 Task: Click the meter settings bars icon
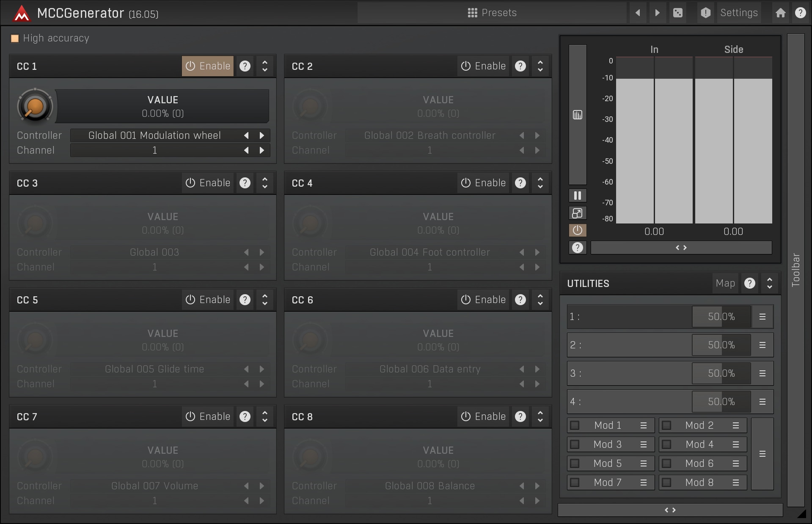578,115
